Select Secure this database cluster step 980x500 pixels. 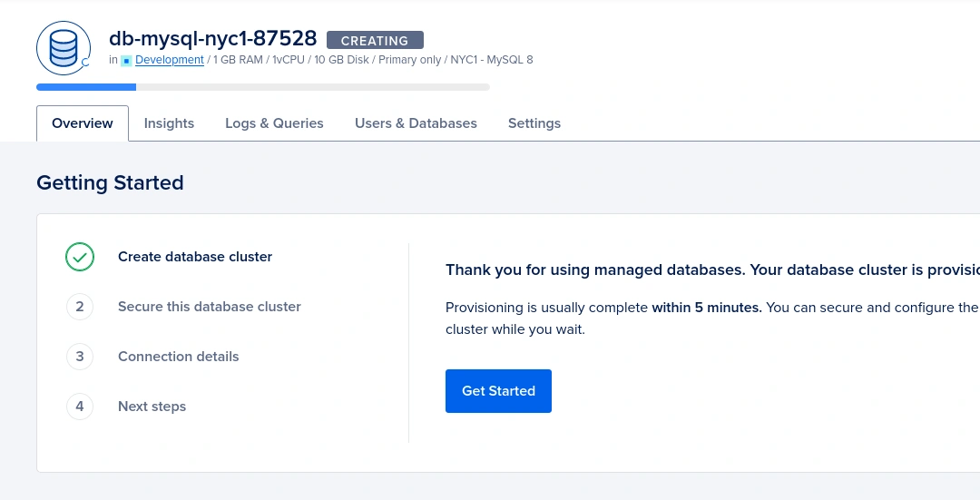(x=210, y=307)
